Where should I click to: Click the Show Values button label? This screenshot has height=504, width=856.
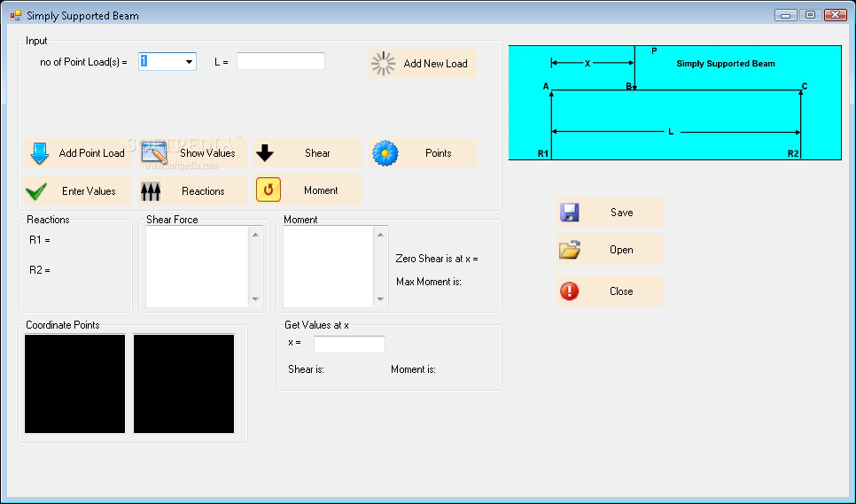207,153
